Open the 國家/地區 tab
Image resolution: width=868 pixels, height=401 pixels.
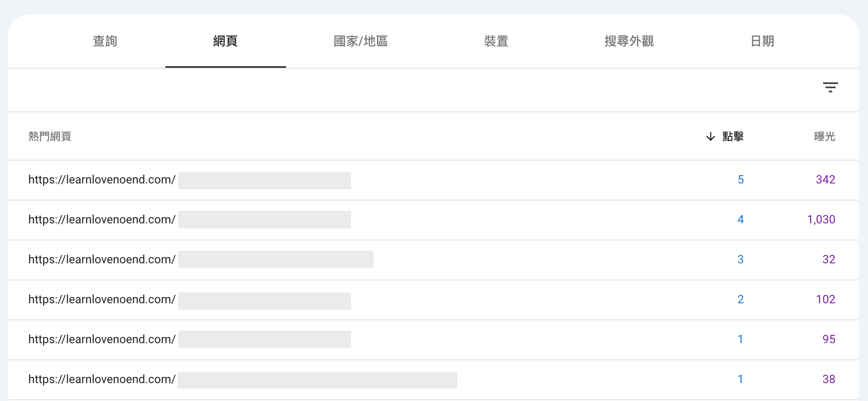[x=361, y=41]
